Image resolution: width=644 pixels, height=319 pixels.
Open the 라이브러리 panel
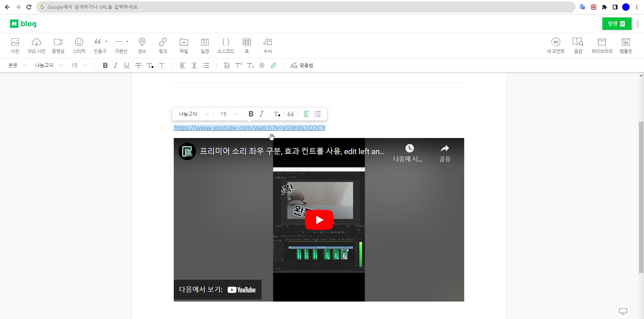[602, 46]
